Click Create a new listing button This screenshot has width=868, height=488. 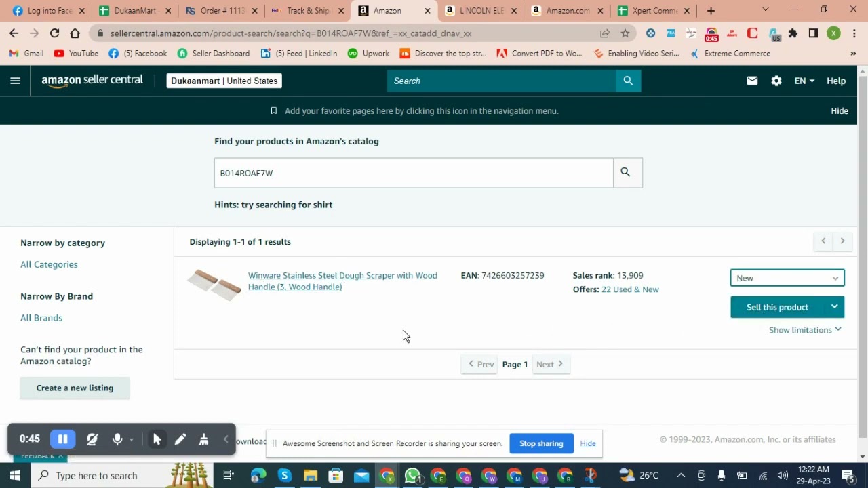tap(75, 388)
